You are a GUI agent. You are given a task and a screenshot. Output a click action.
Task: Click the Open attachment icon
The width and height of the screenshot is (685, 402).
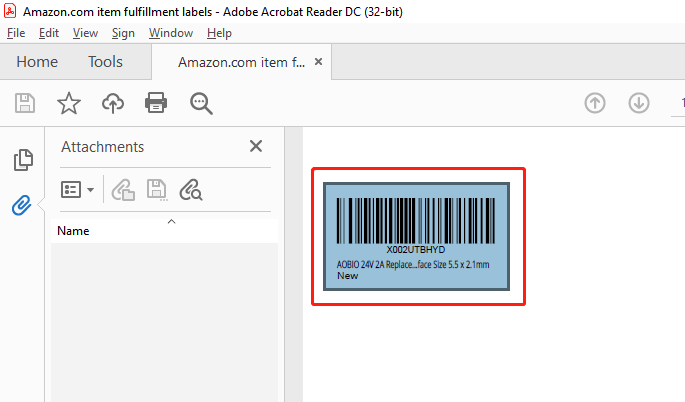point(123,190)
